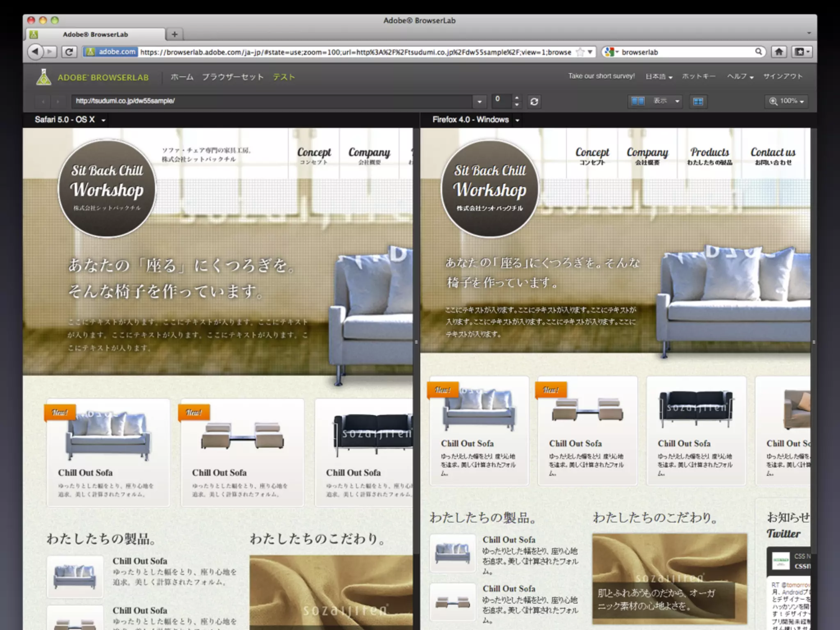Open the Safari 5.0 - OS X browser dropdown

[103, 120]
